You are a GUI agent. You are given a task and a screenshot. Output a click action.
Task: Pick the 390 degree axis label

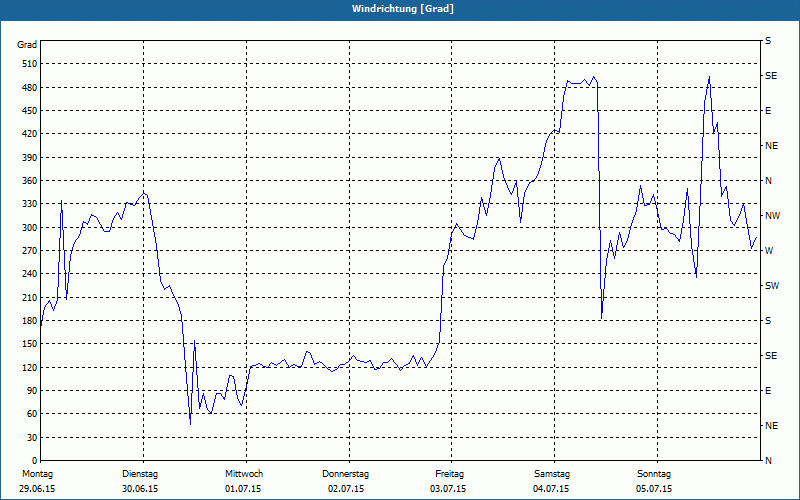coord(30,158)
